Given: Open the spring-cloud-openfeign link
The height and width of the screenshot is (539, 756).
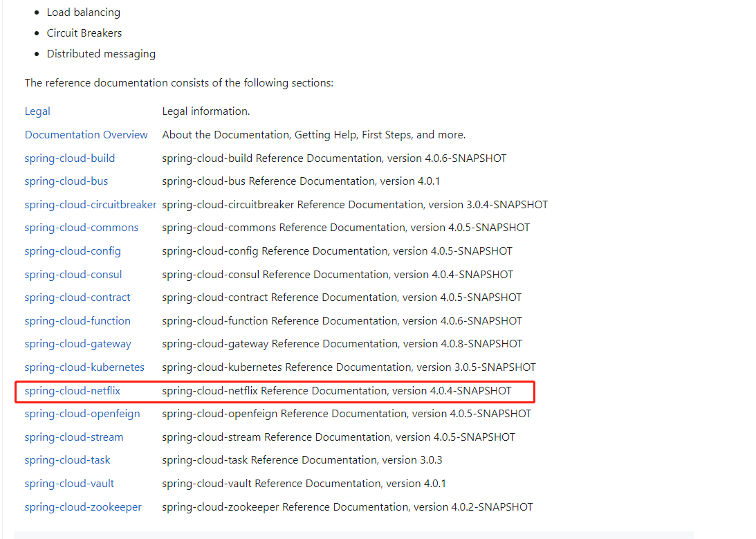Looking at the screenshot, I should pyautogui.click(x=82, y=414).
